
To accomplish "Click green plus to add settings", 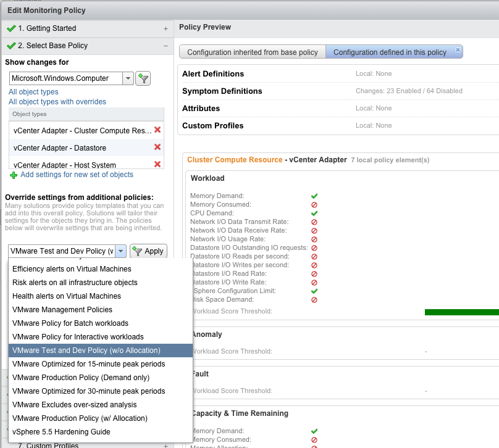I will [14, 175].
